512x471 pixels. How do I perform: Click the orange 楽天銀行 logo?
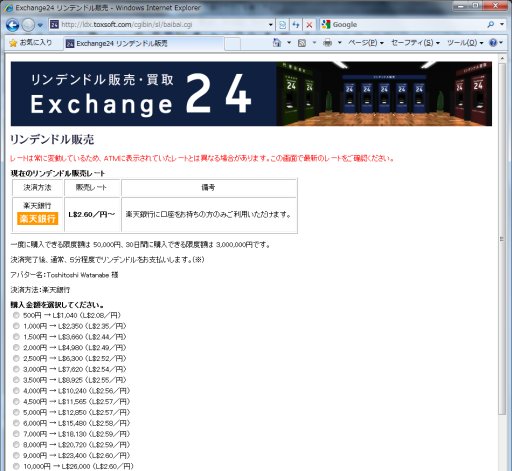37,219
